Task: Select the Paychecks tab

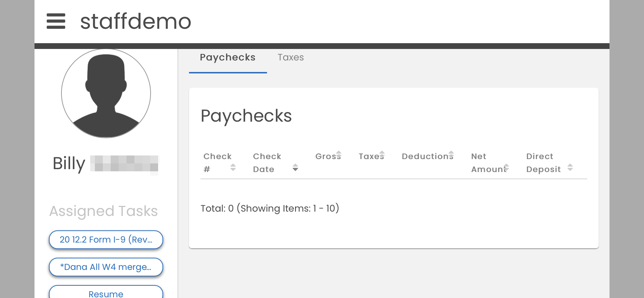Action: click(x=228, y=58)
